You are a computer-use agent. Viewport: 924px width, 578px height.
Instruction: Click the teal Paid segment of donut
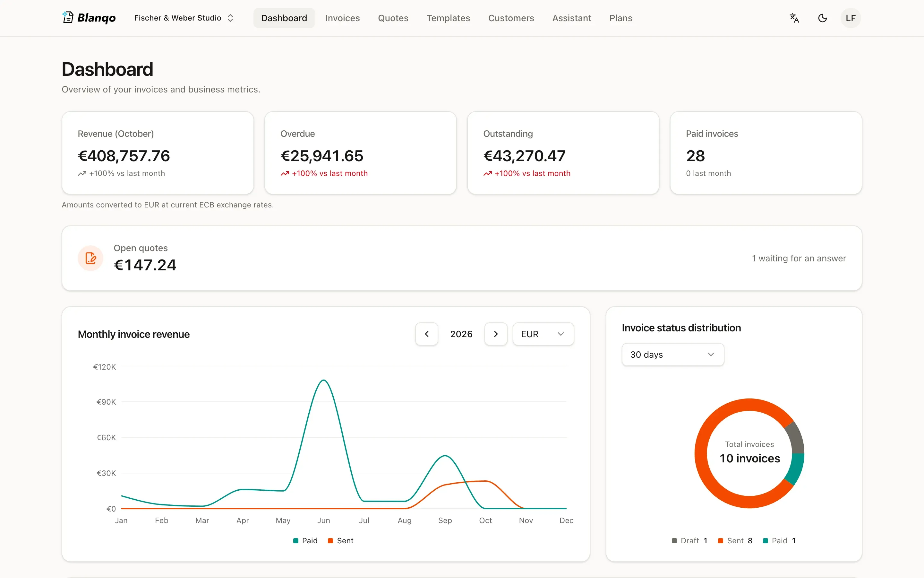(x=795, y=468)
